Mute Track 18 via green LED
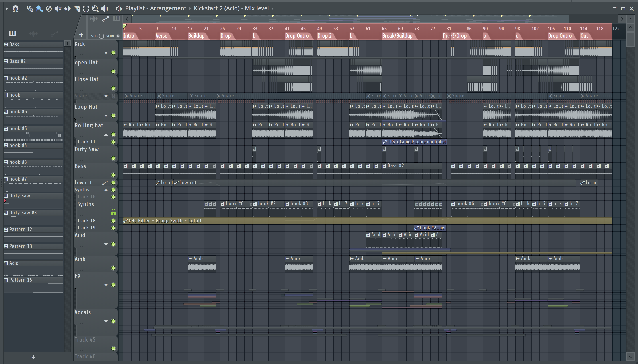 tap(113, 221)
